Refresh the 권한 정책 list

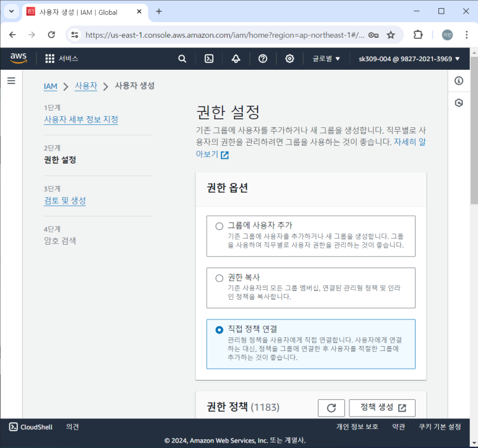tap(331, 408)
